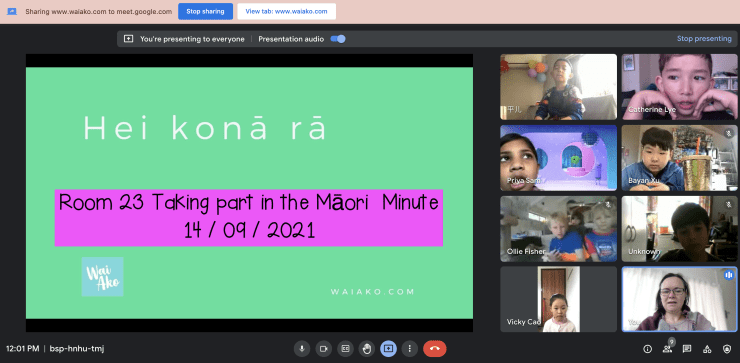Turn off the camera button
740x363 pixels.
point(323,349)
